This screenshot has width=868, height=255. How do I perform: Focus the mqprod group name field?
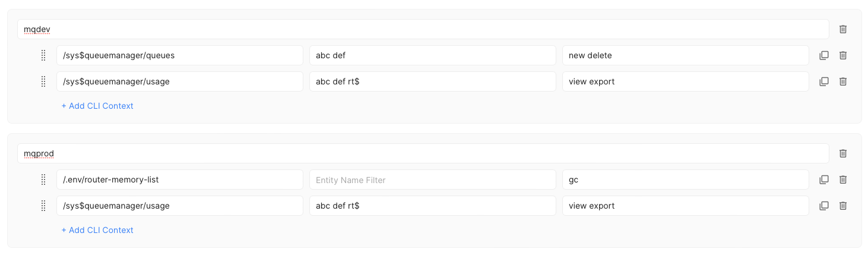[x=423, y=153]
